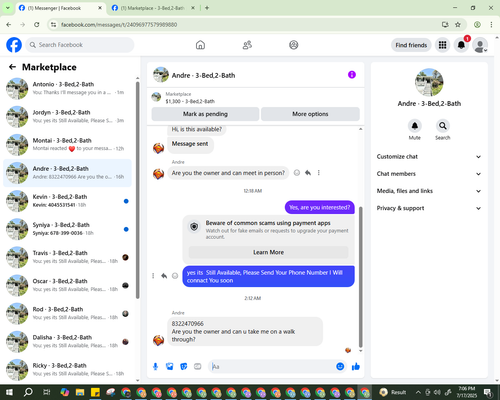Choose a sticker in composer
The width and height of the screenshot is (500, 400).
(184, 367)
